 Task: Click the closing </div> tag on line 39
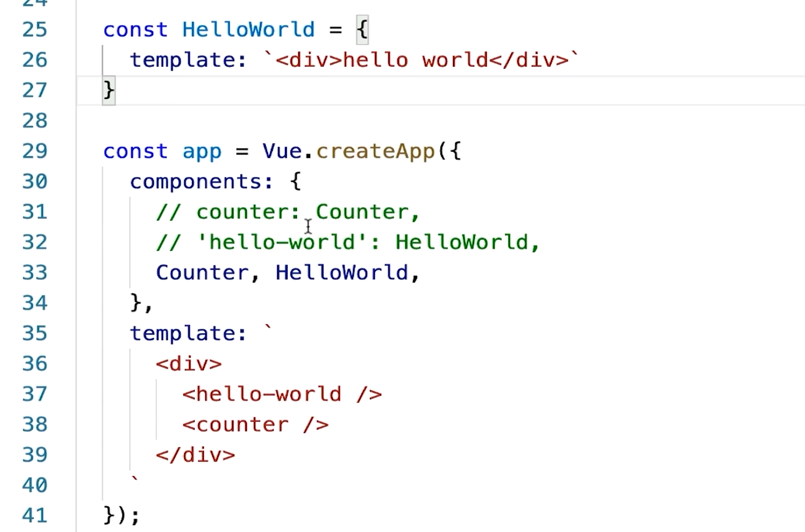(x=195, y=455)
